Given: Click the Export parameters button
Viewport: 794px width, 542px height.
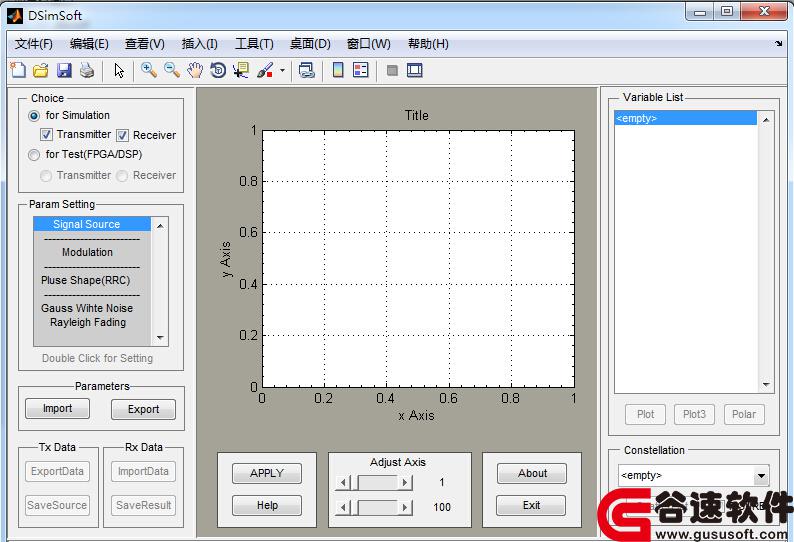Looking at the screenshot, I should pos(143,409).
